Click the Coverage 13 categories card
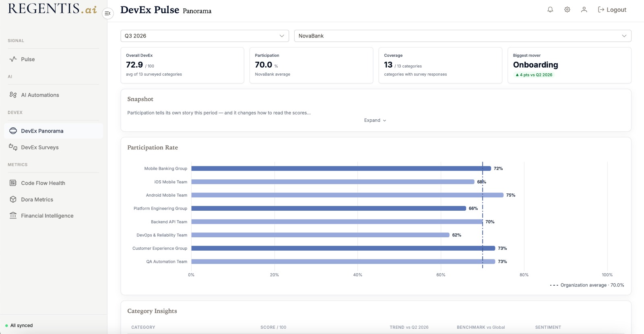 (x=440, y=65)
